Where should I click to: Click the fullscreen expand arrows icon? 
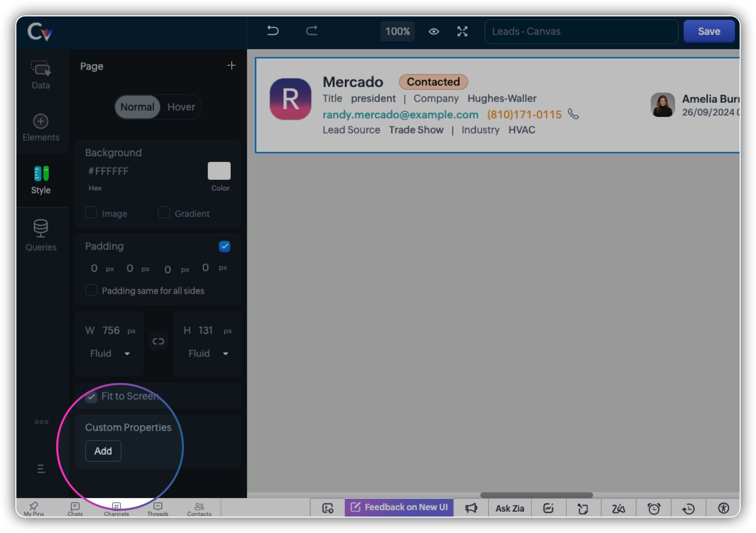point(462,31)
